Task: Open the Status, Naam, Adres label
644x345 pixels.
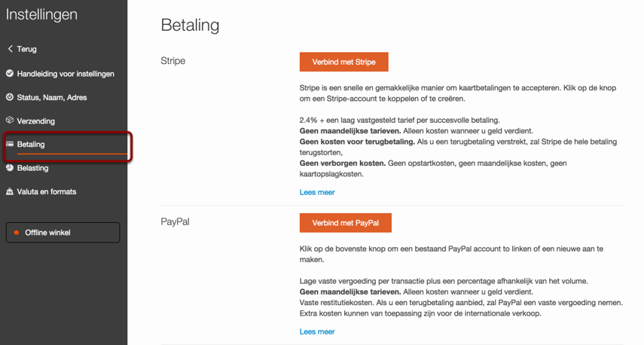Action: pos(51,97)
